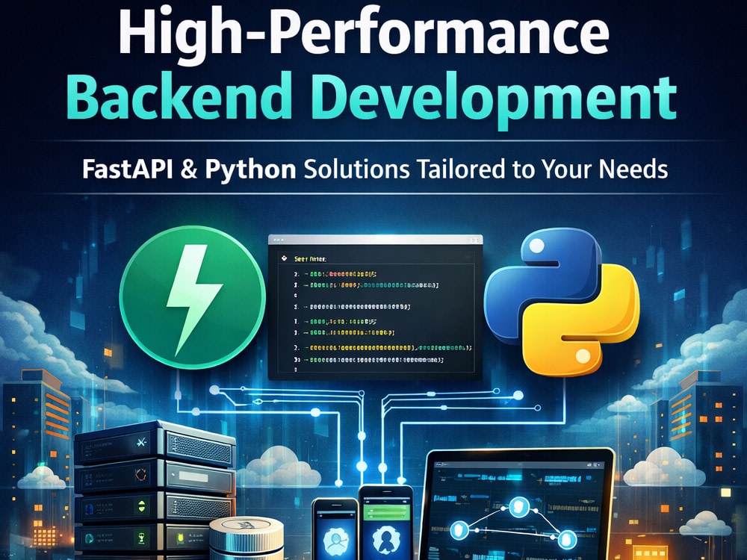Select the dark code editor window
This screenshot has width=747, height=560.
click(375, 307)
